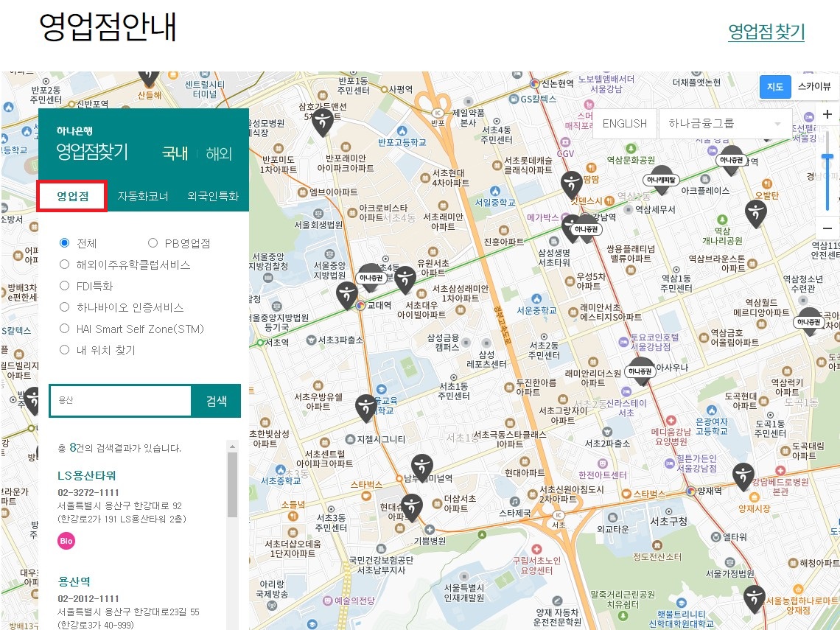Click the 검색 search button
840x630 pixels.
point(217,401)
